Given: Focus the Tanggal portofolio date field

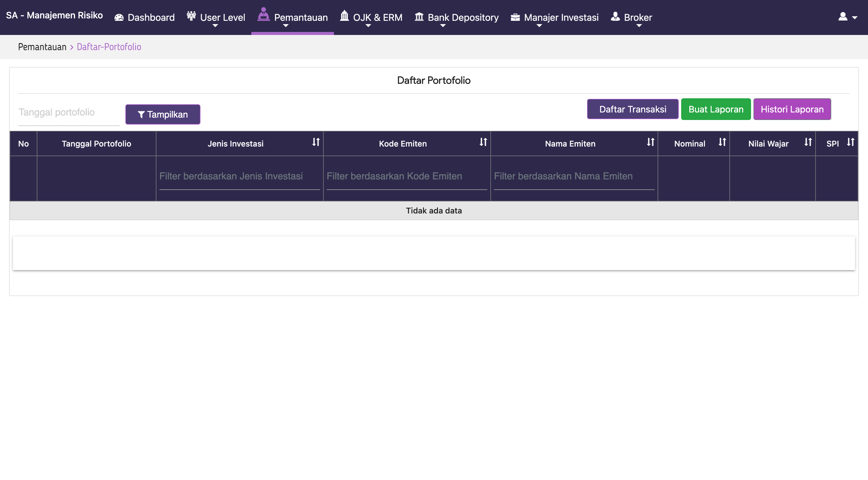Looking at the screenshot, I should click(69, 112).
